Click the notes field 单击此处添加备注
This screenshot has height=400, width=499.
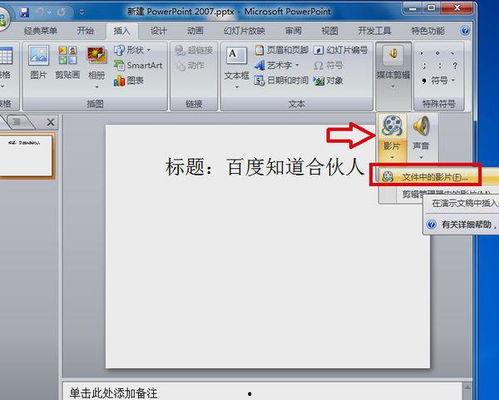point(262,392)
